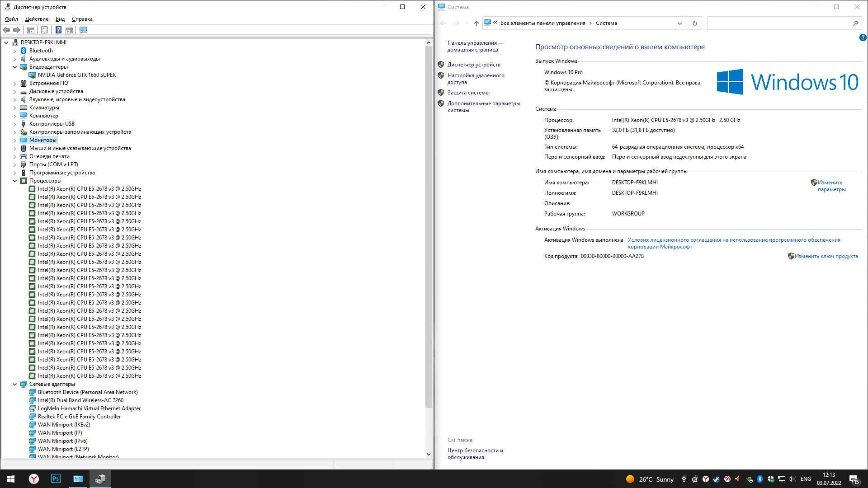Expand the Порты (COM и LPT) category
Viewport: 868px width, 488px height.
coord(14,164)
